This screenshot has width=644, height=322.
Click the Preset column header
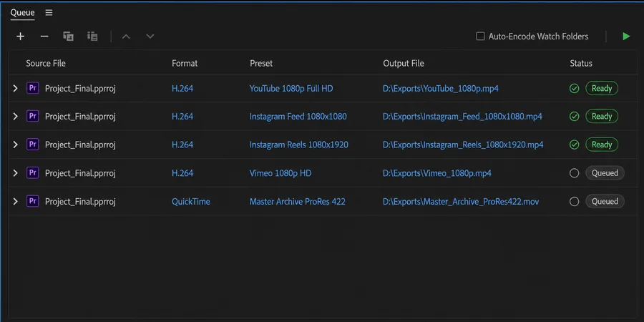coord(261,63)
